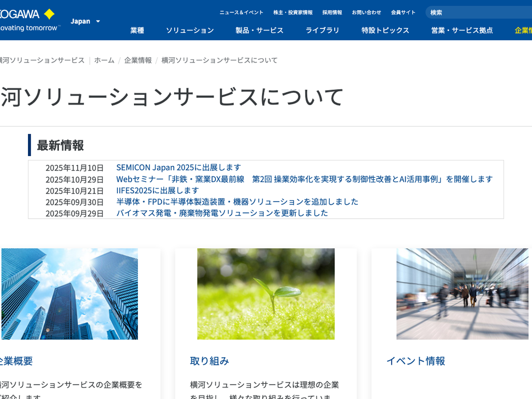This screenshot has height=399, width=532.
Task: Open お問い合わせ contact link
Action: (x=366, y=12)
